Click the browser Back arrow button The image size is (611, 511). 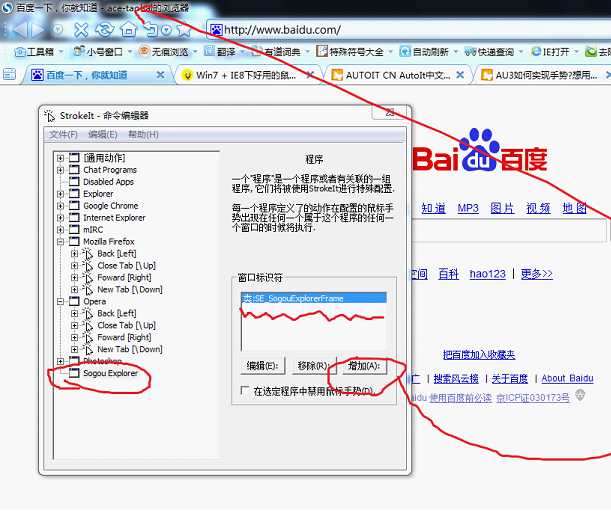[21, 29]
